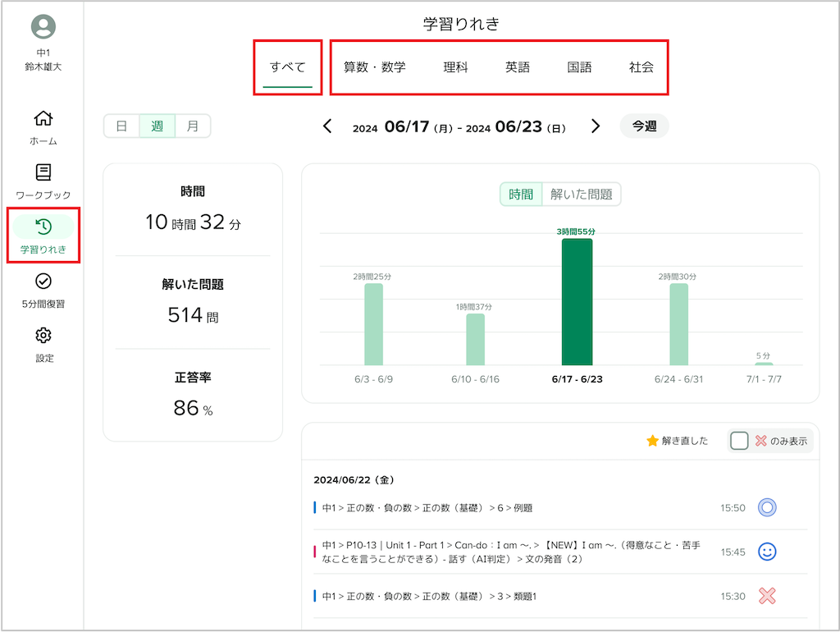Select the 社会 tab
The height and width of the screenshot is (632, 840).
(641, 67)
